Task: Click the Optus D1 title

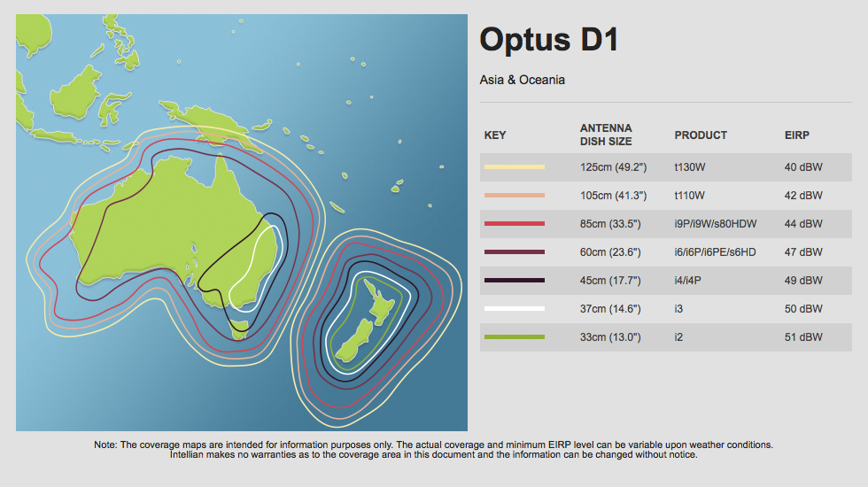Action: coord(548,40)
